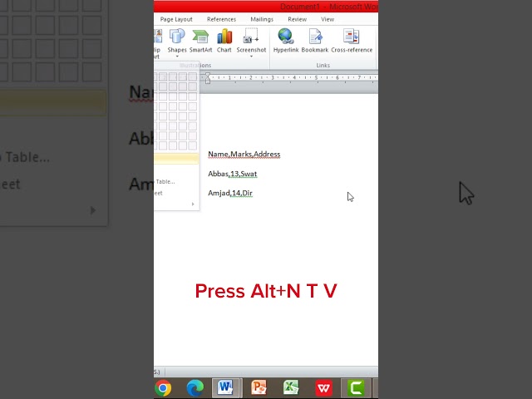Insert a Cross-reference

(x=352, y=41)
